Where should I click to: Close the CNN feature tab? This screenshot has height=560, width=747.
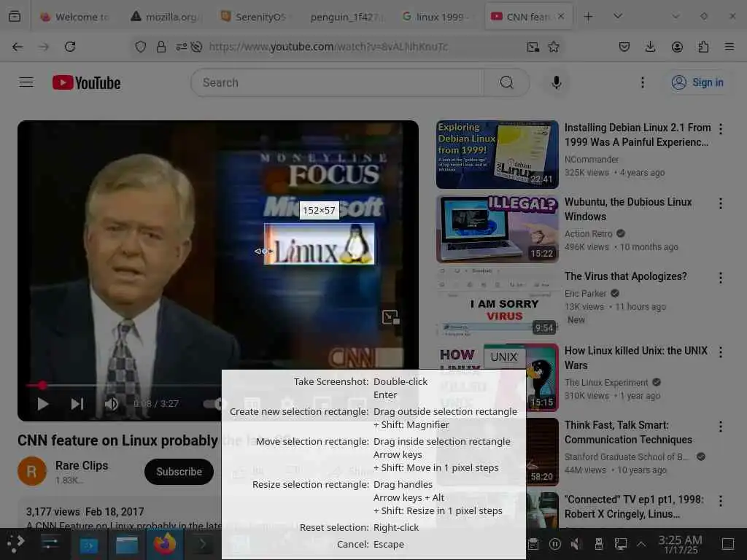[561, 16]
